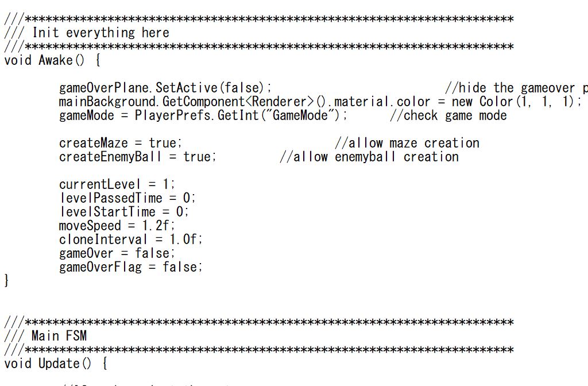Click the createEnemyBall = true statement
Viewport: 588px width, 386px height.
pyautogui.click(x=138, y=157)
